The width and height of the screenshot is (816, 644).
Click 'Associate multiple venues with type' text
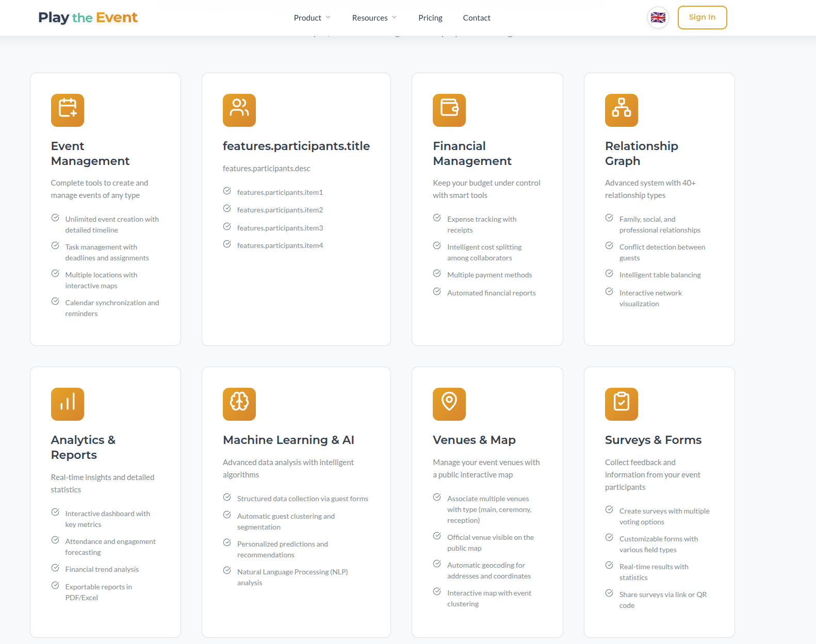pyautogui.click(x=489, y=509)
